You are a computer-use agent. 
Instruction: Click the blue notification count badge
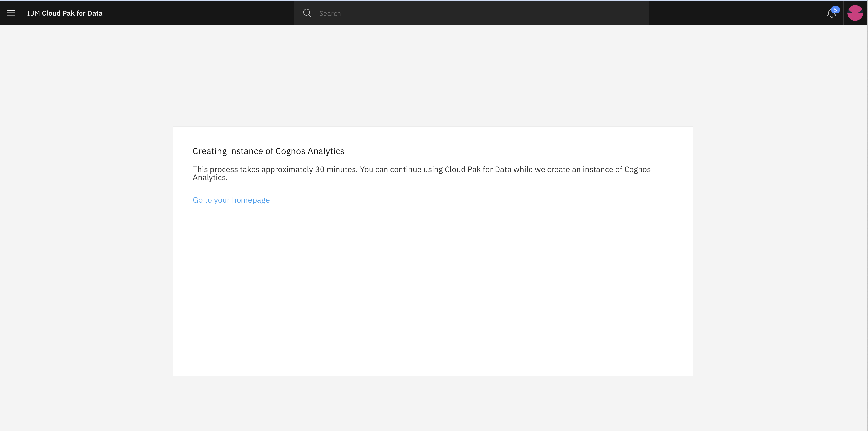pyautogui.click(x=835, y=10)
